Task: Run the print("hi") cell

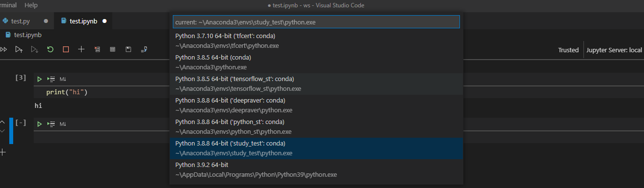Action: click(x=40, y=79)
